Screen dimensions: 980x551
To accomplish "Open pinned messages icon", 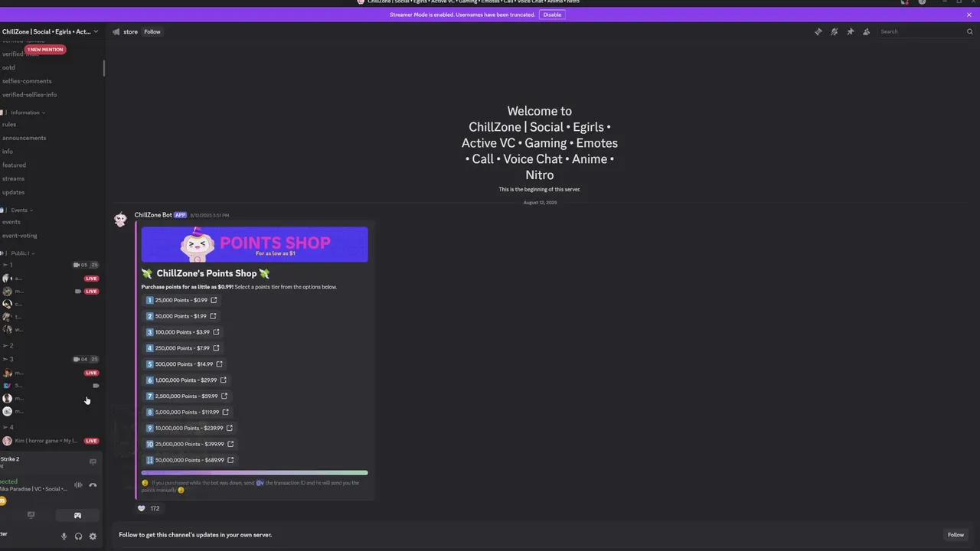I will (x=850, y=31).
